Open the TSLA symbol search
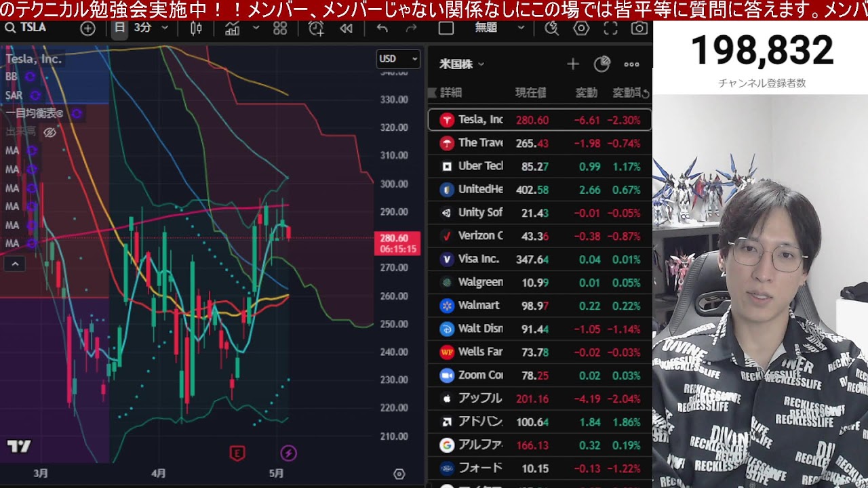This screenshot has width=868, height=488. tap(26, 28)
